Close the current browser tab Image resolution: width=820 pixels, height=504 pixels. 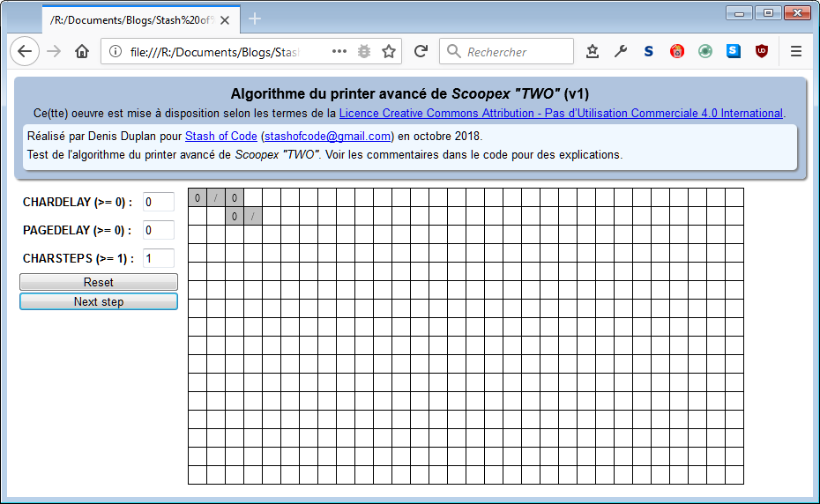[x=225, y=20]
